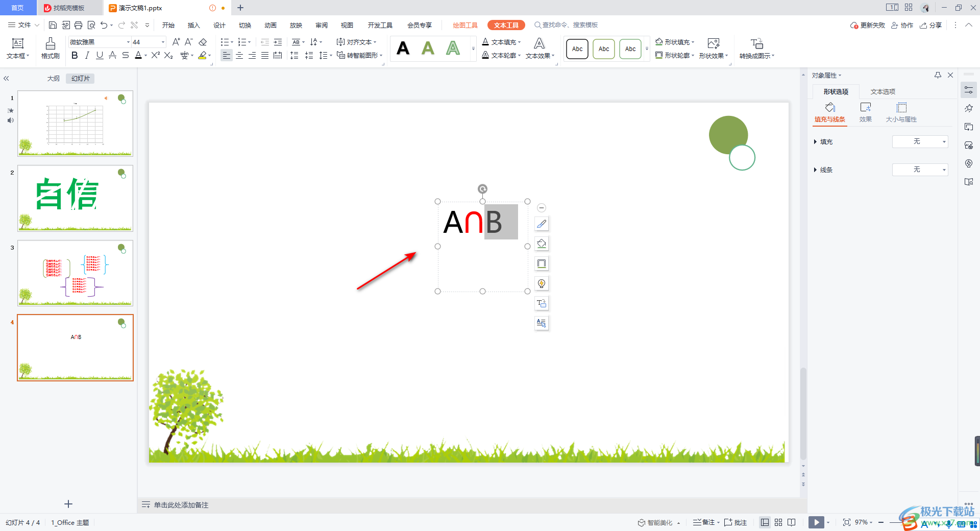Select slide 2 thumbnail with 自信
This screenshot has width=980, height=531.
(x=75, y=198)
